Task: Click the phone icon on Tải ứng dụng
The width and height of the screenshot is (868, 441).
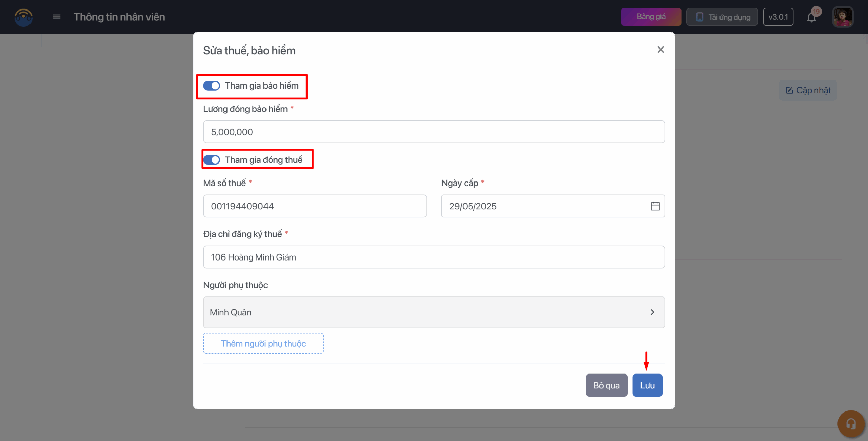Action: click(x=699, y=17)
